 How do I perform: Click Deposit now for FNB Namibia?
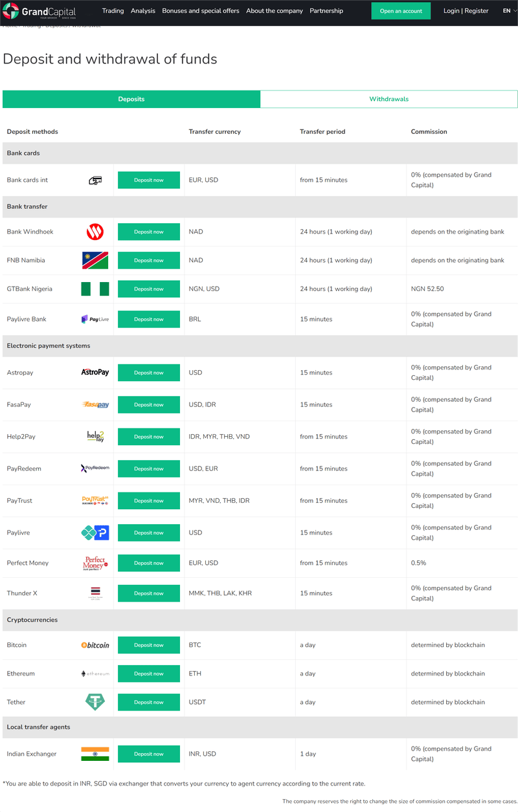(149, 261)
